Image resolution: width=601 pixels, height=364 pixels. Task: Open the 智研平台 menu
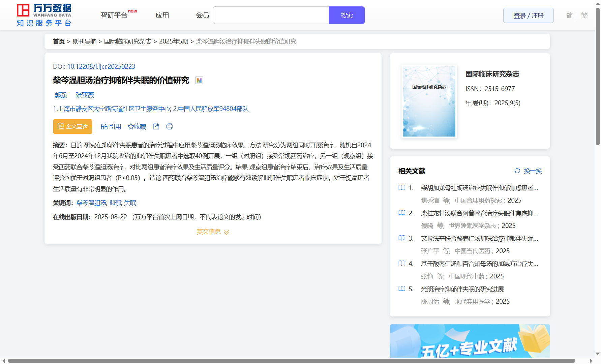[x=114, y=16]
